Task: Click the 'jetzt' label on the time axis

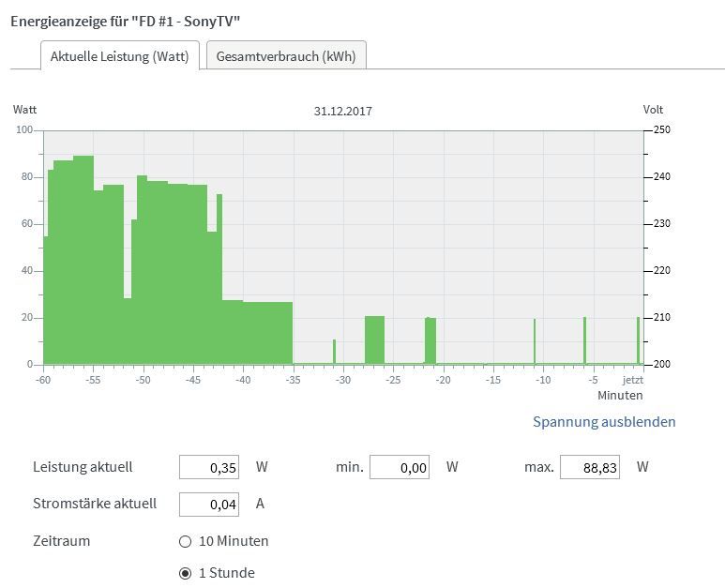Action: [633, 381]
